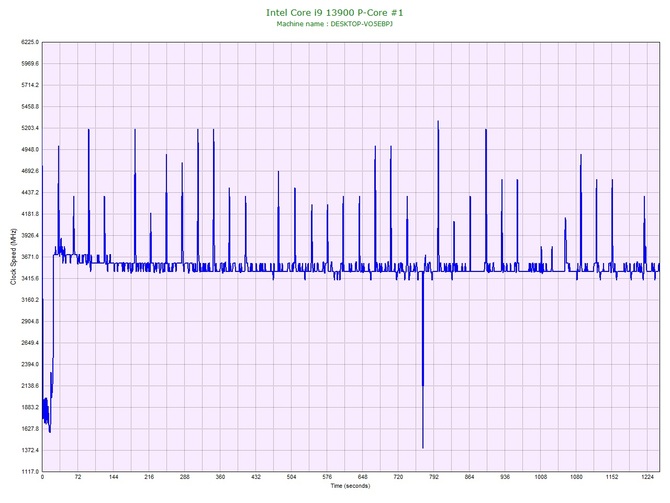Click the 288 seconds x-axis label
Image resolution: width=670 pixels, height=503 pixels.
point(185,477)
